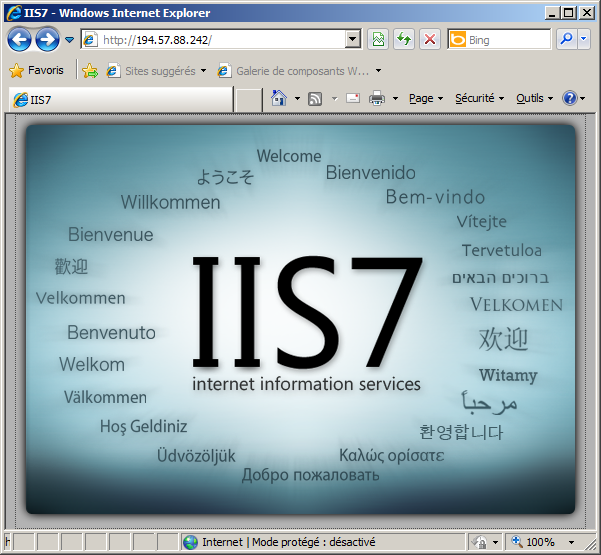
Task: Click the Print icon in command bar
Action: tap(377, 98)
